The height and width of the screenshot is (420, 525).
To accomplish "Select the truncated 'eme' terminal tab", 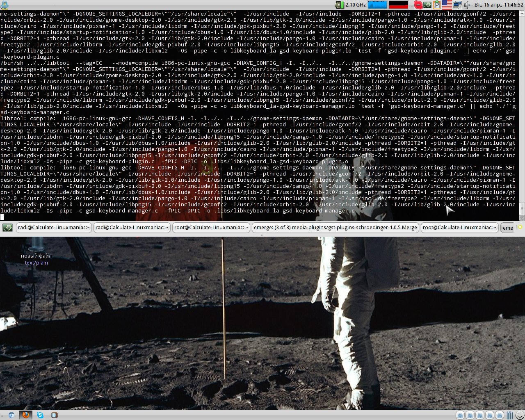I will 508,228.
